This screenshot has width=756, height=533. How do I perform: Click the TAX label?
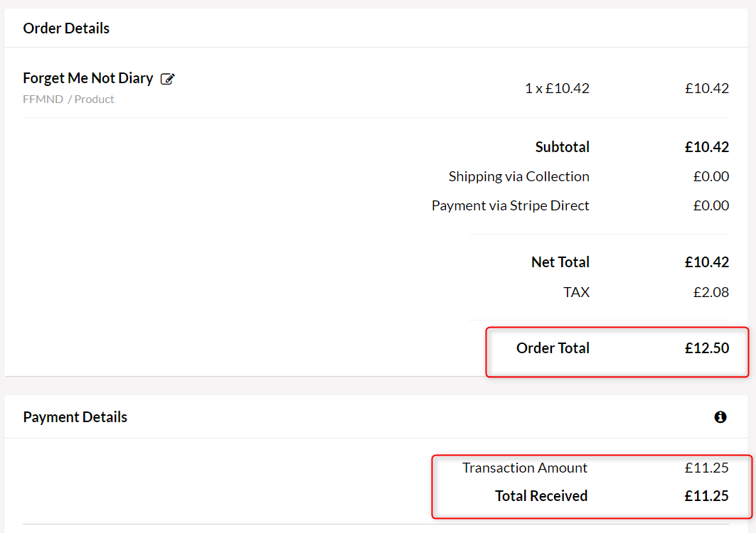click(x=576, y=291)
